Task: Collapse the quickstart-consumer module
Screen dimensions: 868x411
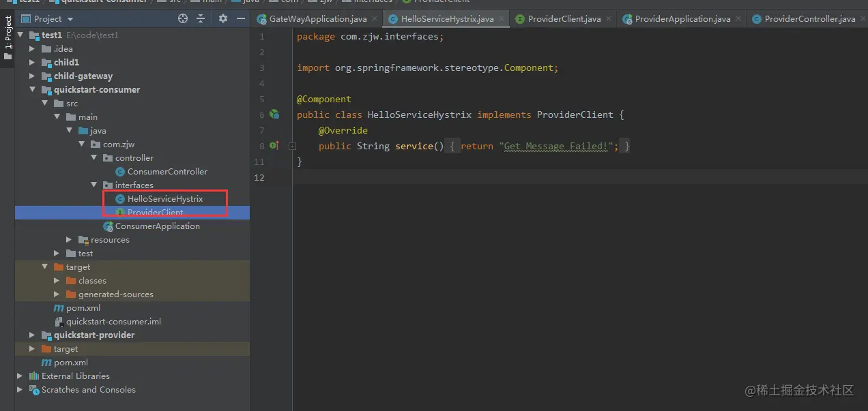Action: tap(32, 89)
